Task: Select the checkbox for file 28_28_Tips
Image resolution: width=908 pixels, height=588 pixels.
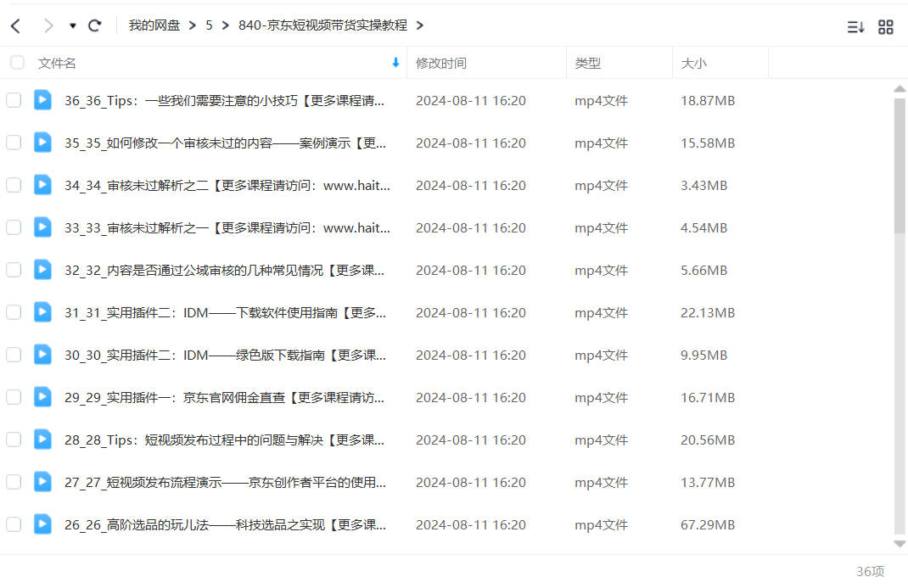Action: coord(14,440)
